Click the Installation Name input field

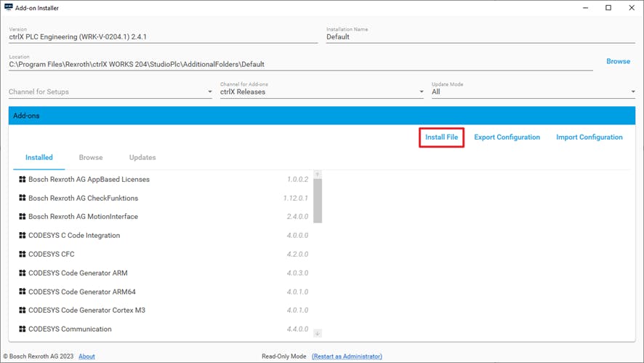[x=480, y=37]
